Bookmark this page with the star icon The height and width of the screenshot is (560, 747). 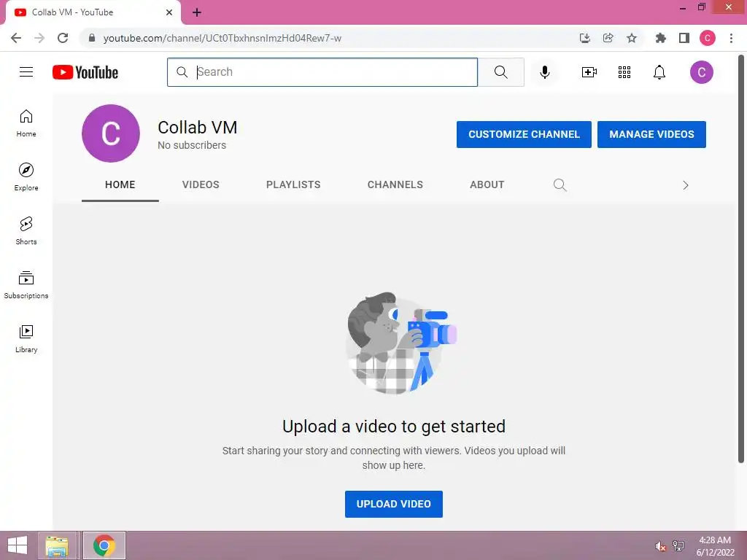(632, 38)
